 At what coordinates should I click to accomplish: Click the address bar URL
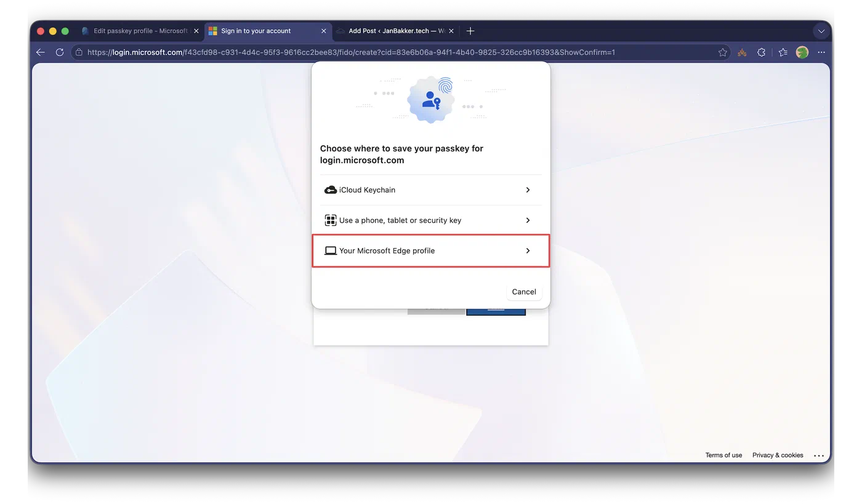[351, 52]
